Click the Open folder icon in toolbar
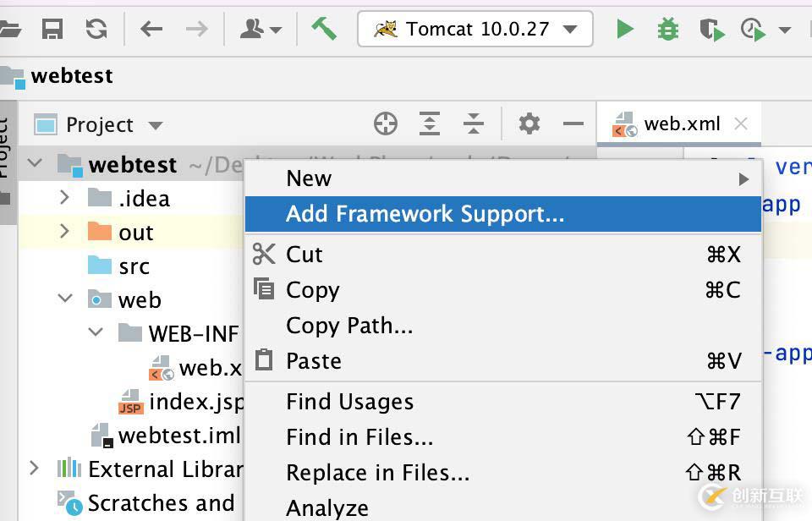812x521 pixels. 9,29
